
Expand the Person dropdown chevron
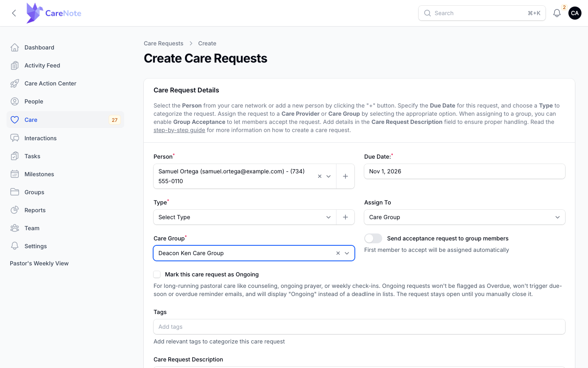point(328,176)
